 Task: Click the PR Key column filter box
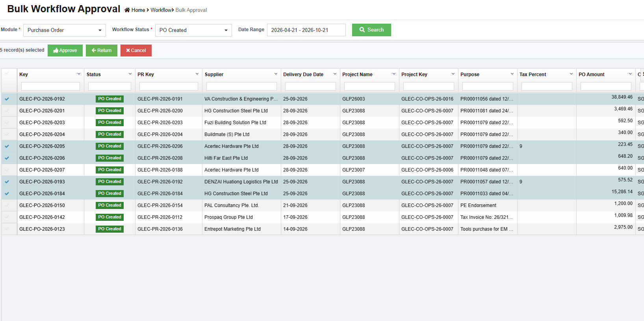pos(169,86)
